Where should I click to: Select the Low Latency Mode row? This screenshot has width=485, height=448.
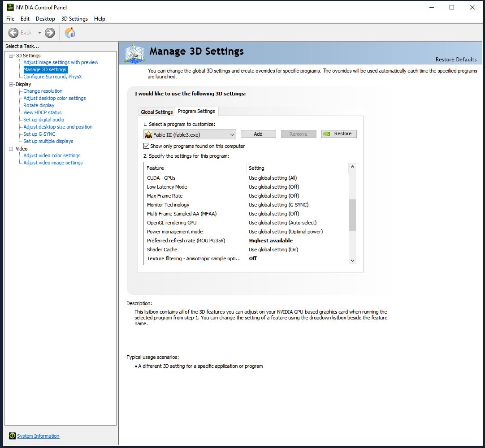click(247, 187)
